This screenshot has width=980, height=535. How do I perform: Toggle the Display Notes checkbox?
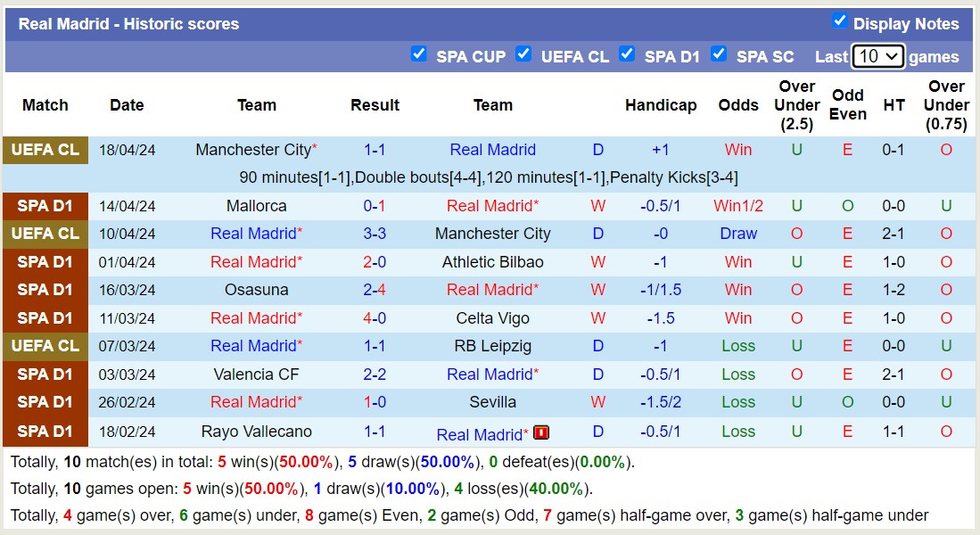[x=839, y=21]
